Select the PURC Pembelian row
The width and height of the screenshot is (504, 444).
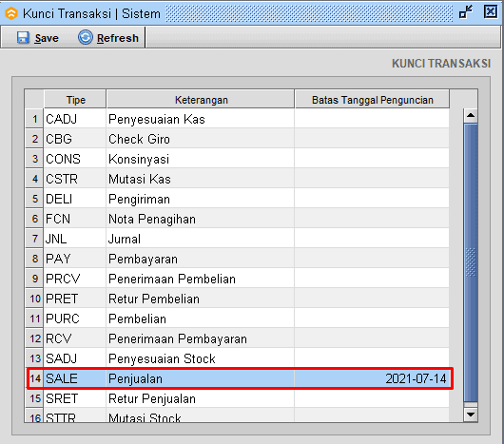click(x=237, y=319)
